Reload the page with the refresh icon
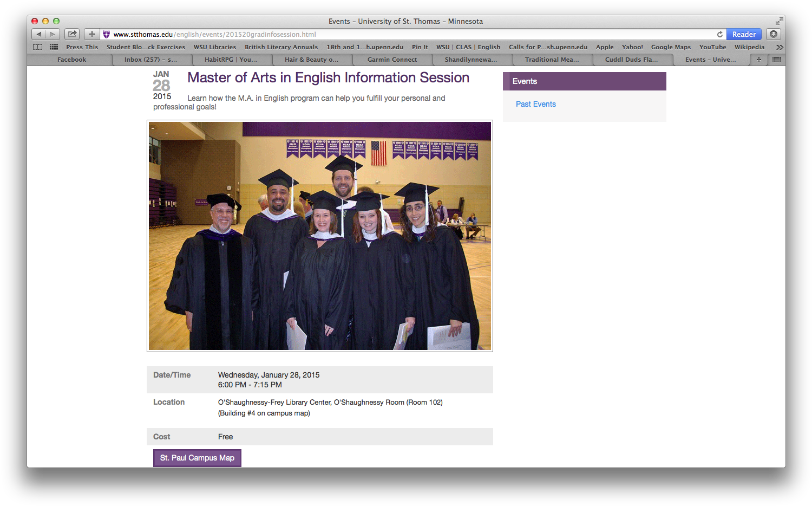Image resolution: width=812 pixels, height=506 pixels. pos(719,34)
